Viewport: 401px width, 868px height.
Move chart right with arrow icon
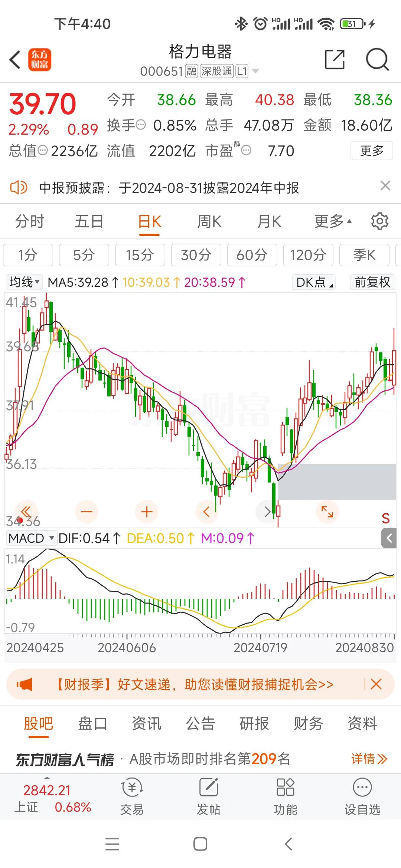coord(267,512)
